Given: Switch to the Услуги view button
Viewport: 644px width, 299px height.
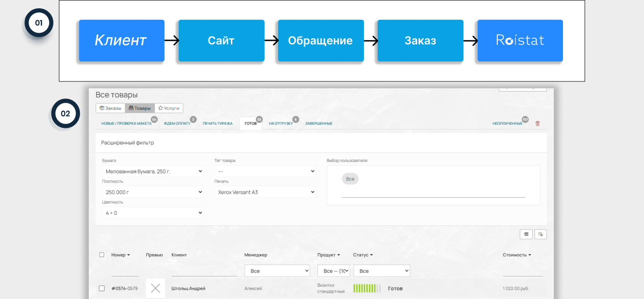Looking at the screenshot, I should pyautogui.click(x=169, y=108).
